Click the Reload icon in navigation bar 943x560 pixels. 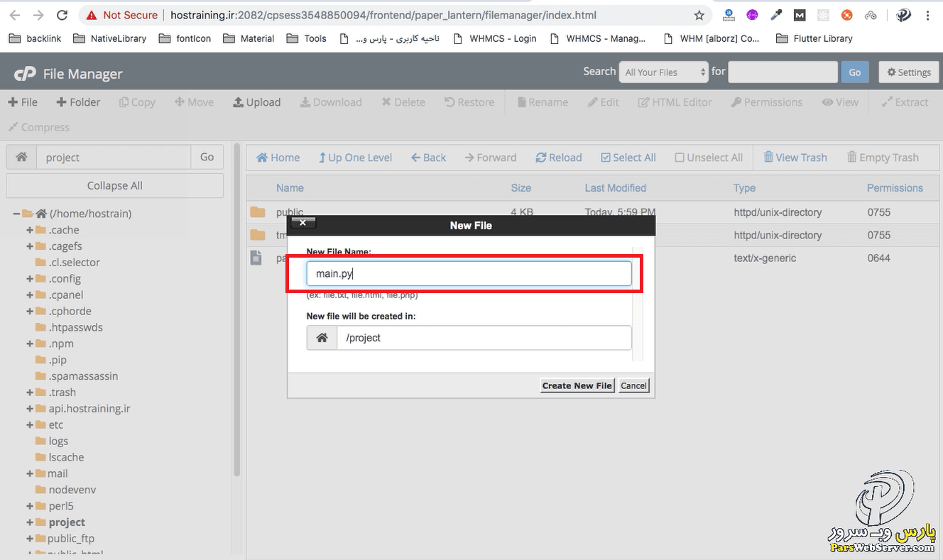pyautogui.click(x=541, y=158)
